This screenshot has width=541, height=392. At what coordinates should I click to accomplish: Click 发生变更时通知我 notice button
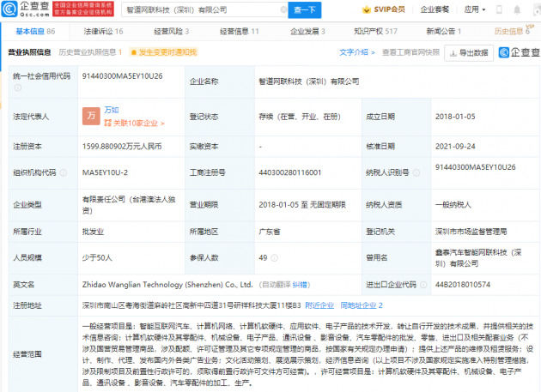click(x=163, y=52)
